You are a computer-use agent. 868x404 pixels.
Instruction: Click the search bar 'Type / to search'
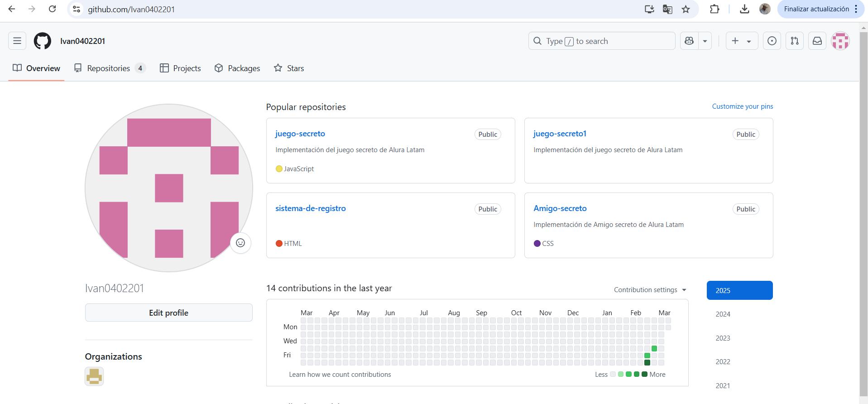coord(602,41)
